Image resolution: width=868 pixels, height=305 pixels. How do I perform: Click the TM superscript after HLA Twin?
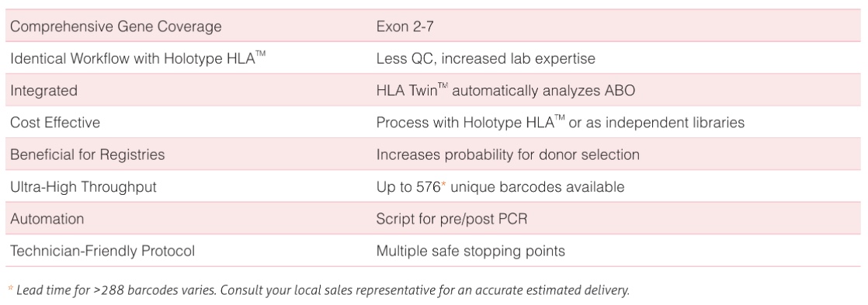[443, 86]
